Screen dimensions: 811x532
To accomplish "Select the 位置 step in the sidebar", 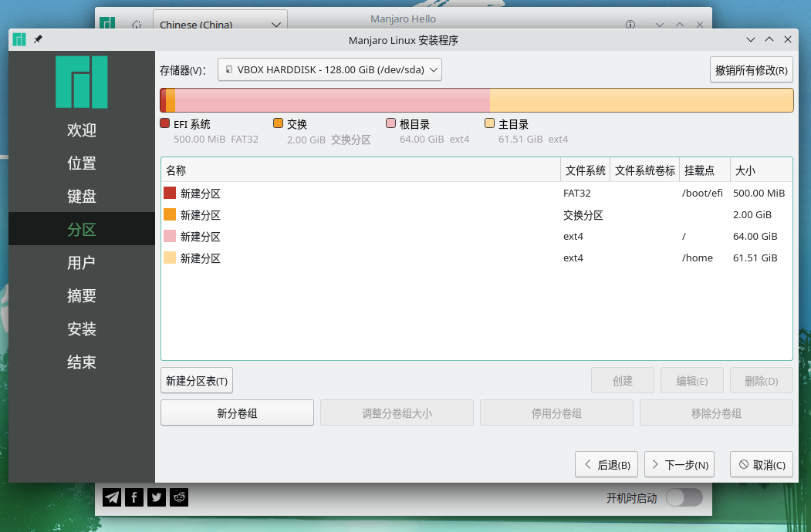I will [x=82, y=163].
